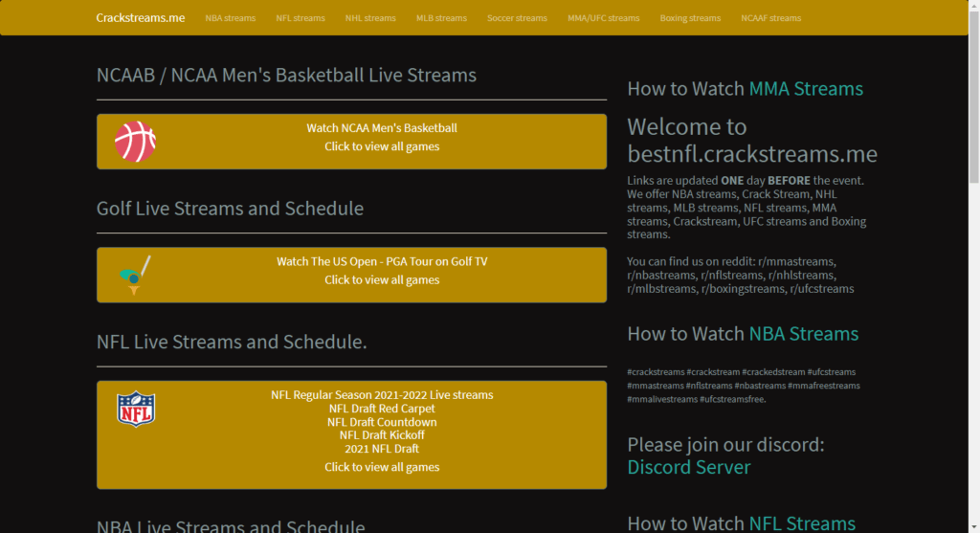Click the NFL Draft Kickoff text
The image size is (980, 533).
coord(382,435)
